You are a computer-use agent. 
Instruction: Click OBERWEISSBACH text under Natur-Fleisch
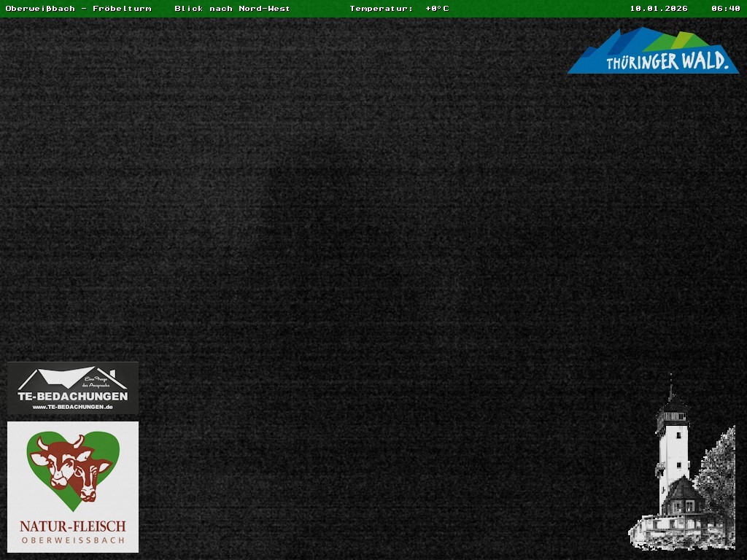tap(72, 540)
